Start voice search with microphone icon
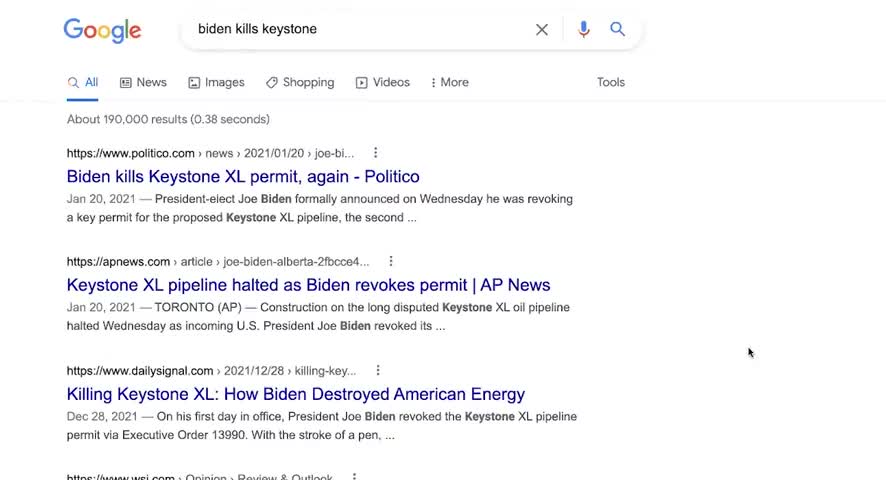886x480 pixels. coord(584,30)
